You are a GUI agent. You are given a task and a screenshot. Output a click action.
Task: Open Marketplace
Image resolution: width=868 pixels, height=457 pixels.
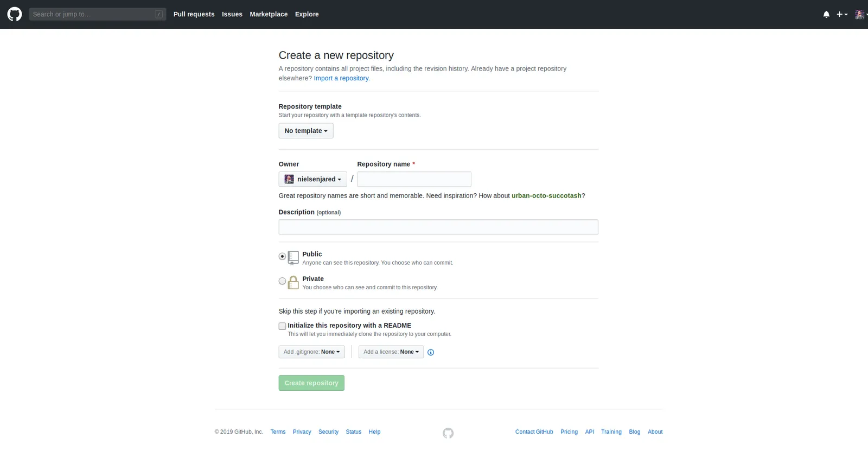pyautogui.click(x=269, y=14)
